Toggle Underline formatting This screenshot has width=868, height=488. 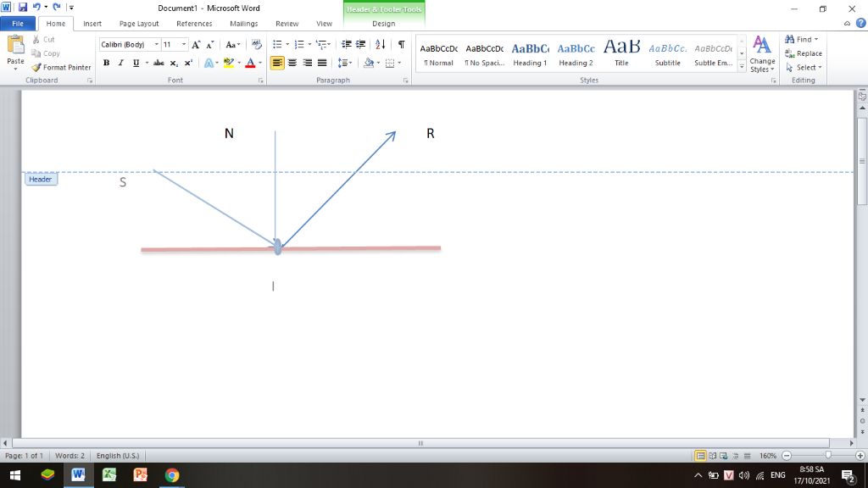[136, 63]
